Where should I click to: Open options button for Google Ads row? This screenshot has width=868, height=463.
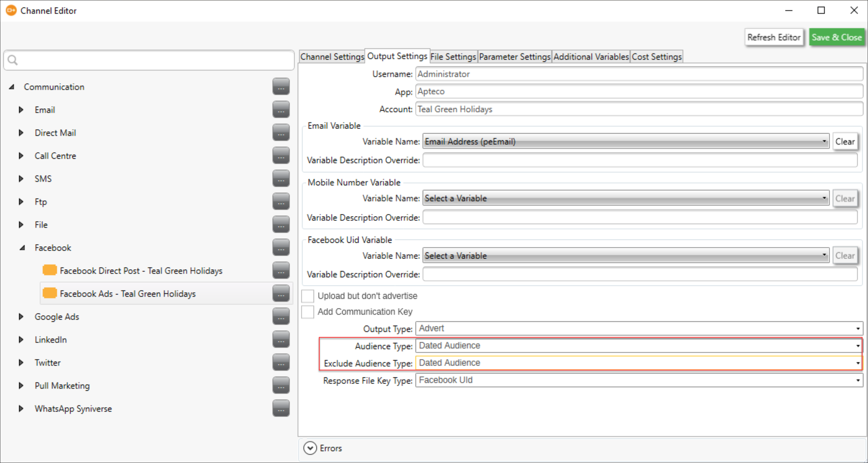tap(281, 317)
